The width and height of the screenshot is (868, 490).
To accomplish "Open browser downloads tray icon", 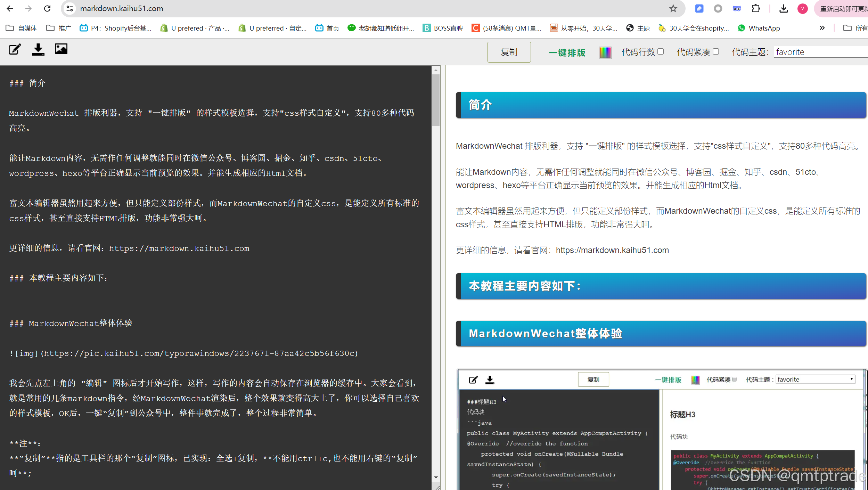I will 783,8.
